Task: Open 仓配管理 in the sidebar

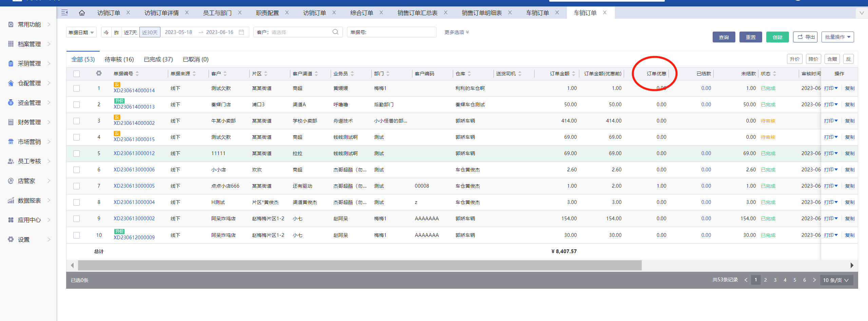Action: pyautogui.click(x=29, y=83)
